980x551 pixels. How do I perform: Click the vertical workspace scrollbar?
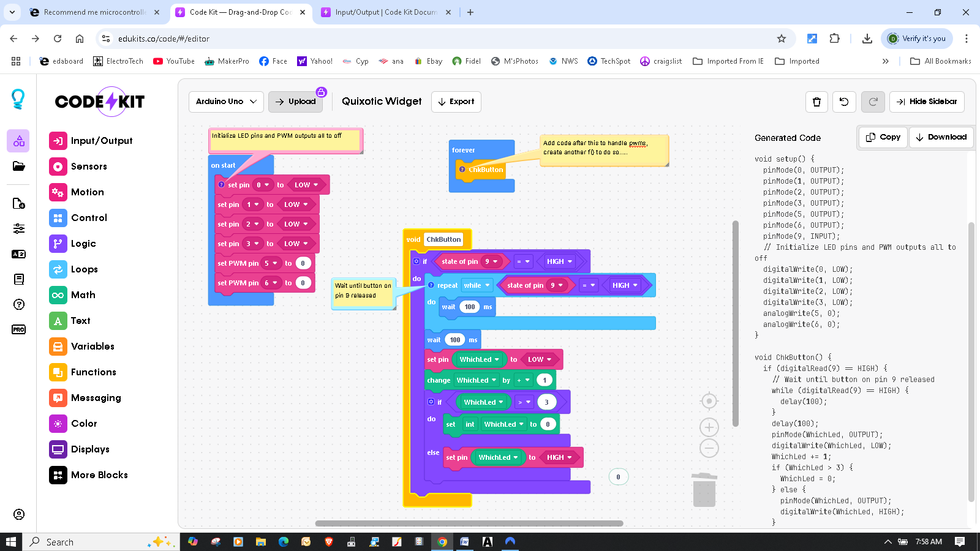tap(736, 323)
